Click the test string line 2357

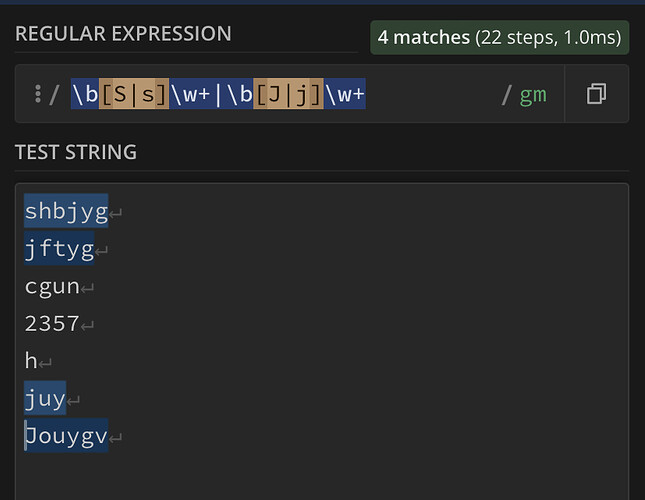click(52, 324)
